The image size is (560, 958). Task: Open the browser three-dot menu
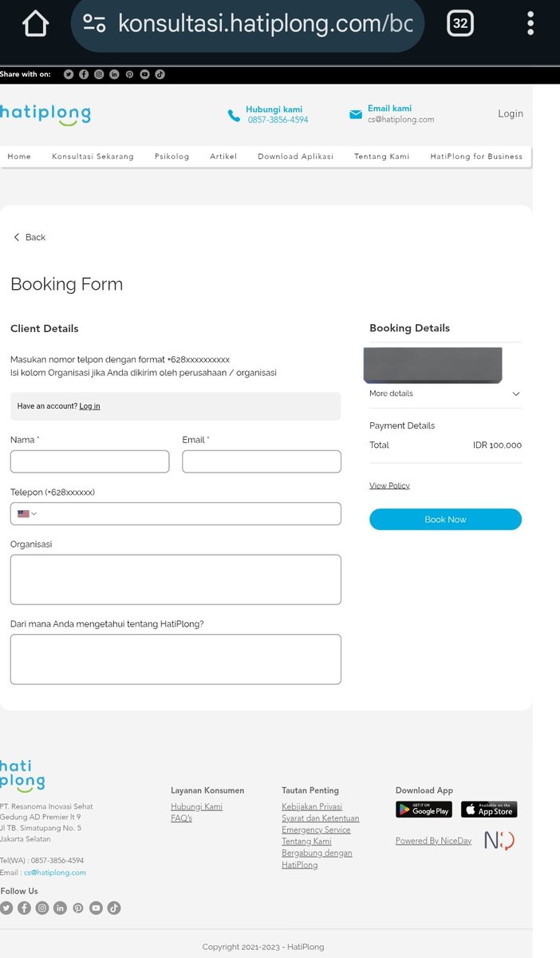point(530,23)
